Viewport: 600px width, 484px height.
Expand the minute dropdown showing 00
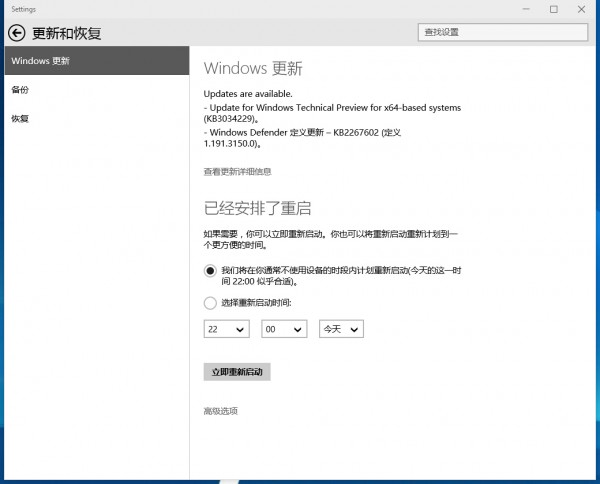(283, 329)
